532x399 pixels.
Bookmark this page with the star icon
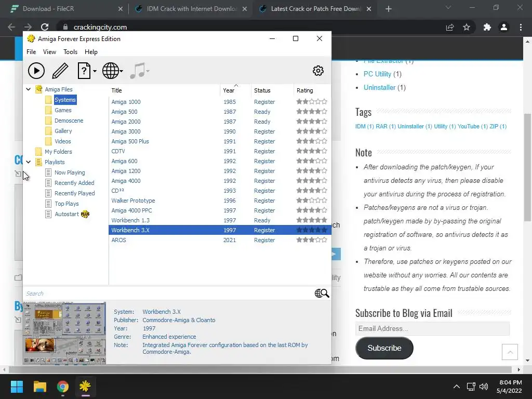467,27
